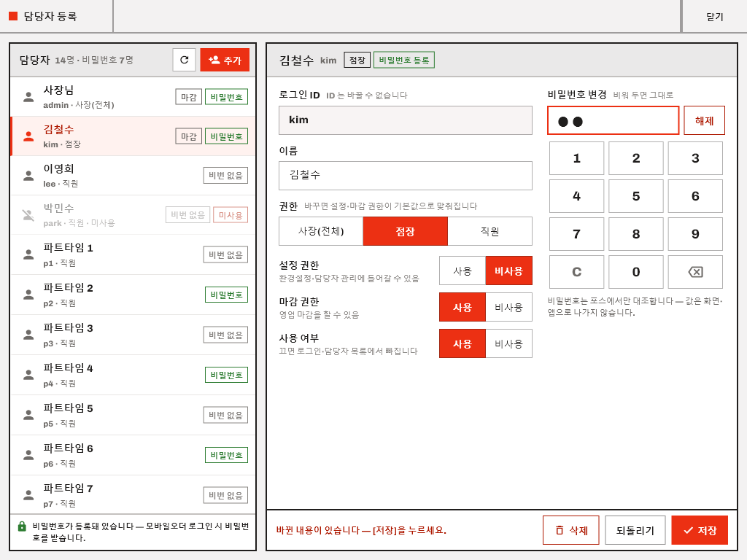Click the person icon beside 파트타임 4
The image size is (747, 560).
pyautogui.click(x=28, y=375)
